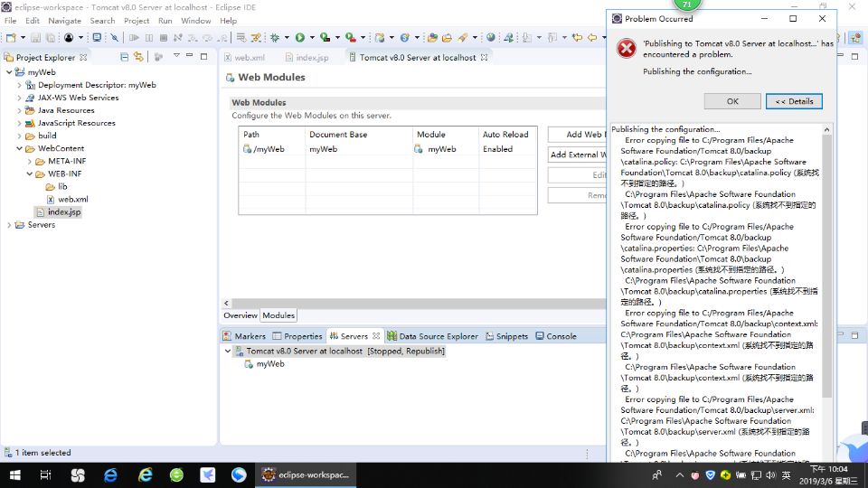Click the External Tools run icon

click(351, 38)
